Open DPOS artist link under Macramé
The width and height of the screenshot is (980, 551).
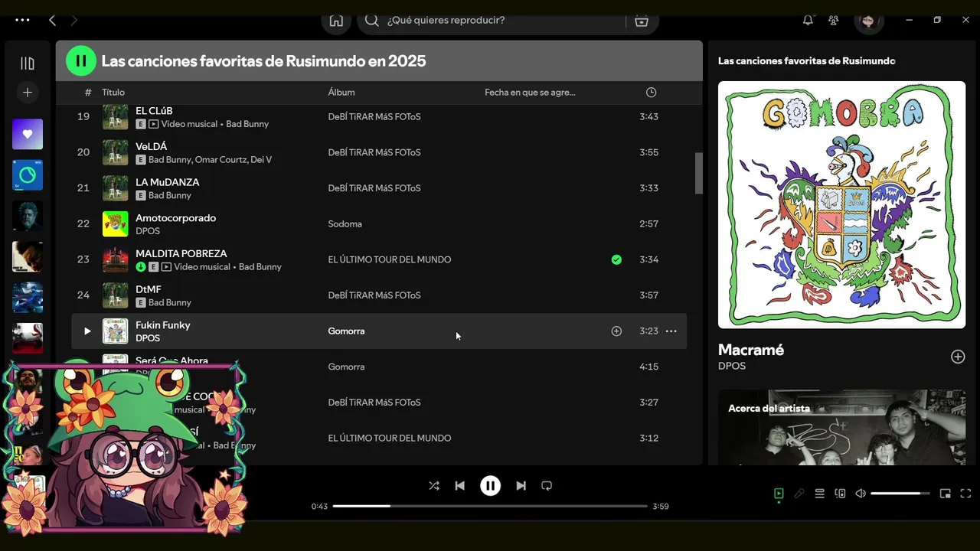coord(732,366)
